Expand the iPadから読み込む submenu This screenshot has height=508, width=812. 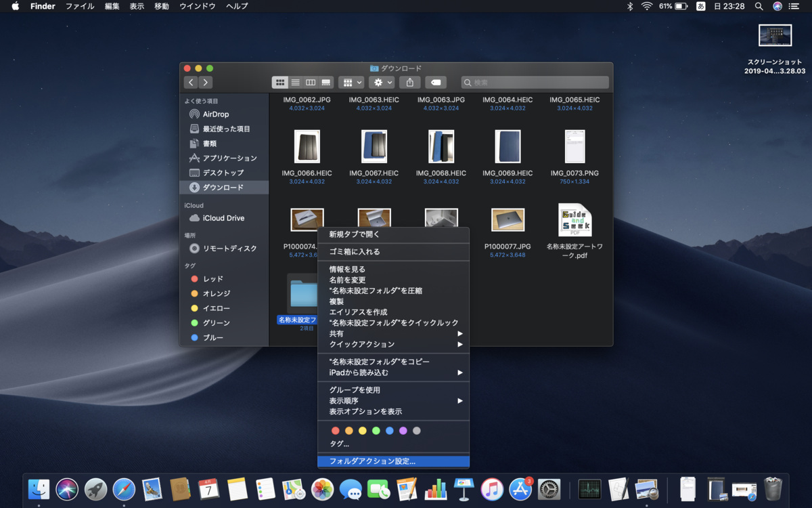point(393,373)
